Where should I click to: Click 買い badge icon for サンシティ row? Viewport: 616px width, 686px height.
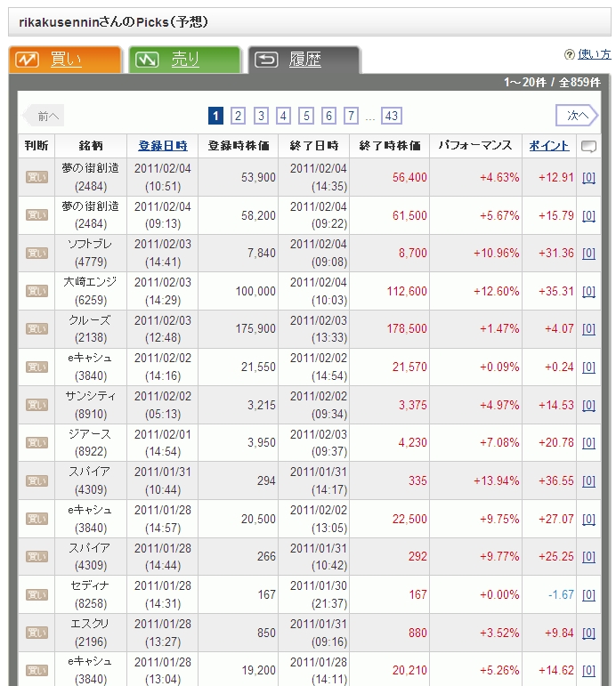[36, 405]
